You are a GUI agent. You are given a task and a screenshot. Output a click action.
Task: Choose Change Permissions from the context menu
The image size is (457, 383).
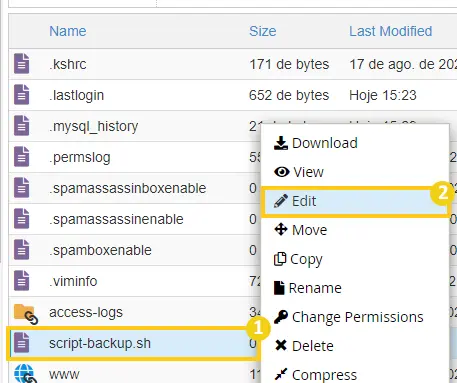pos(355,317)
